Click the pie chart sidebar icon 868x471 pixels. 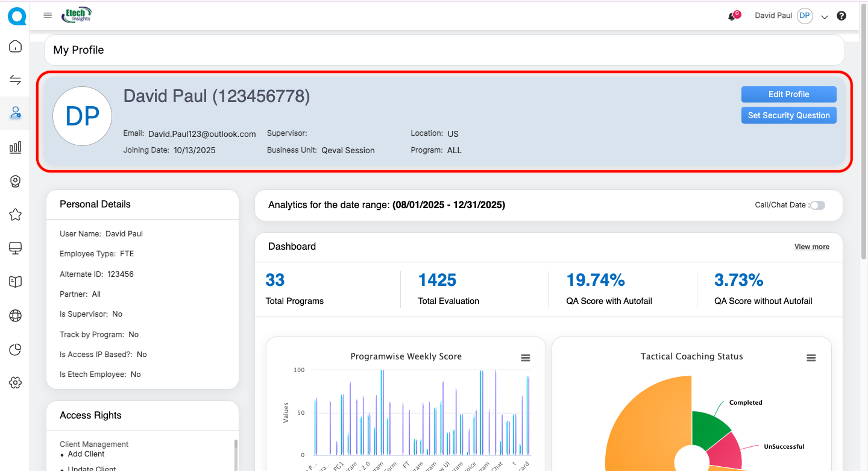16,349
